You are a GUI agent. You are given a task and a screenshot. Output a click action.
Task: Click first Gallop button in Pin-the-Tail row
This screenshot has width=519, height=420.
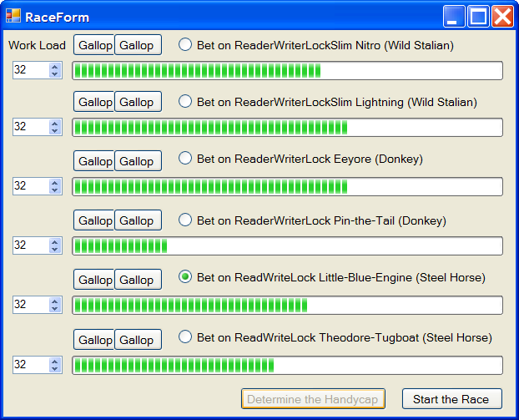(94, 220)
